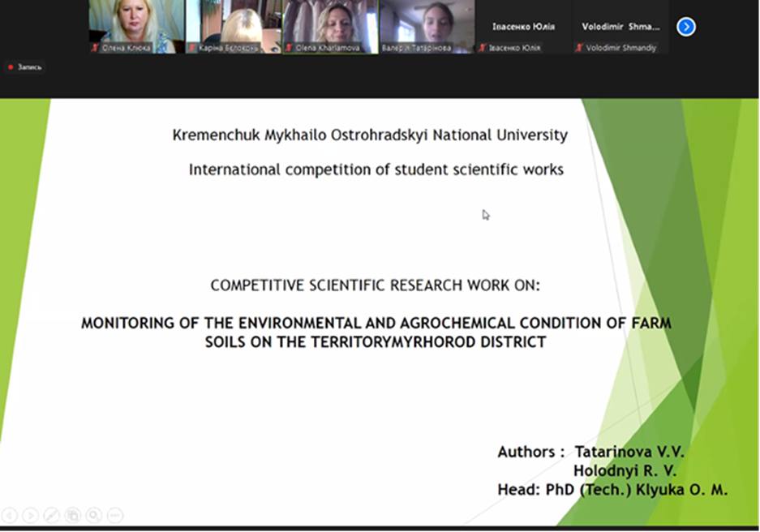Click author name 'Tatarinova V.V.'

629,452
